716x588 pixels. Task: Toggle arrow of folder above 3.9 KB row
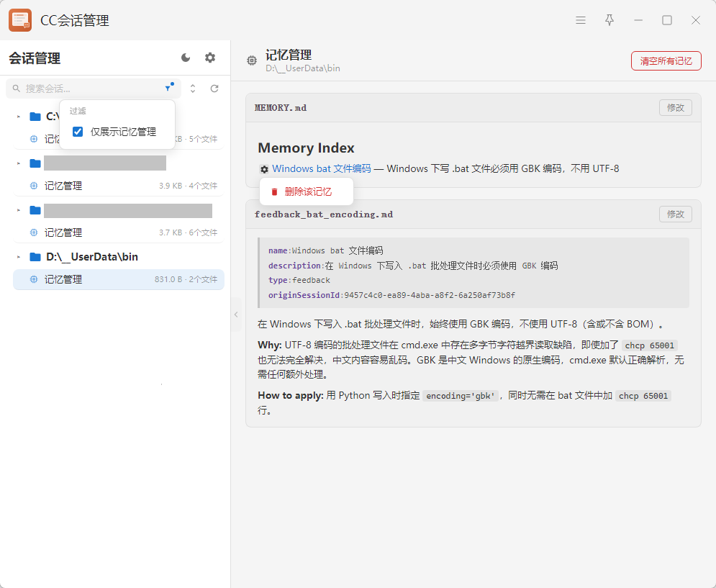pos(19,163)
